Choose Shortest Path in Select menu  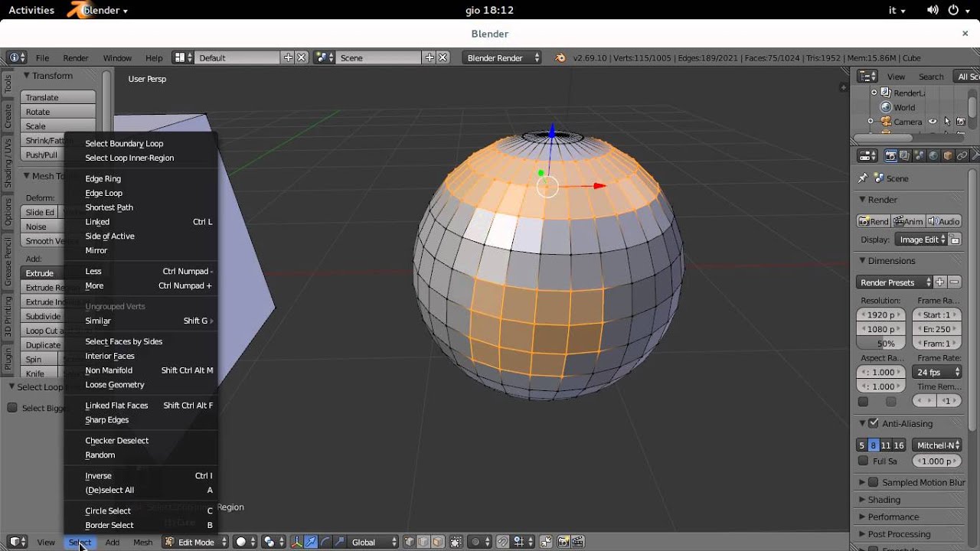point(109,207)
